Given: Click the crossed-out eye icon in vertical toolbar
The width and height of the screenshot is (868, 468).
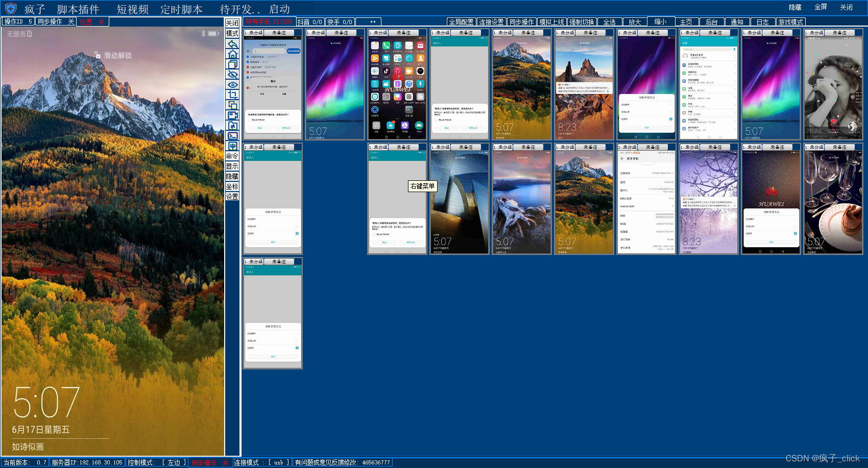Looking at the screenshot, I should tap(232, 75).
